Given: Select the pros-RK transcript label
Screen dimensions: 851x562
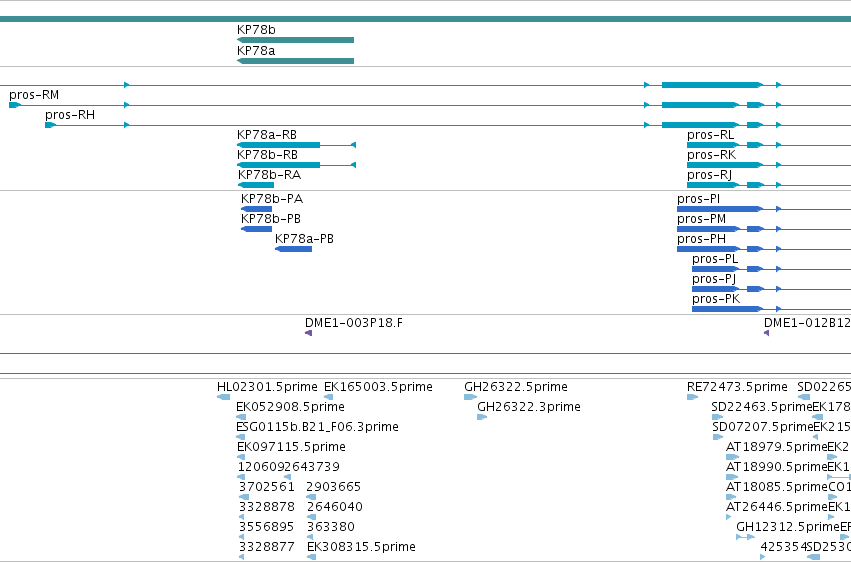Looking at the screenshot, I should [712, 155].
